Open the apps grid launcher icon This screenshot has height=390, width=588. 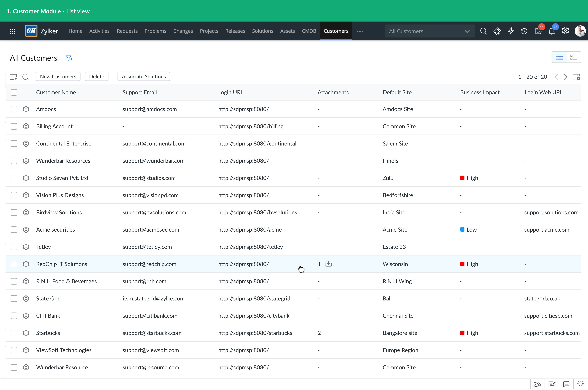coord(12,31)
